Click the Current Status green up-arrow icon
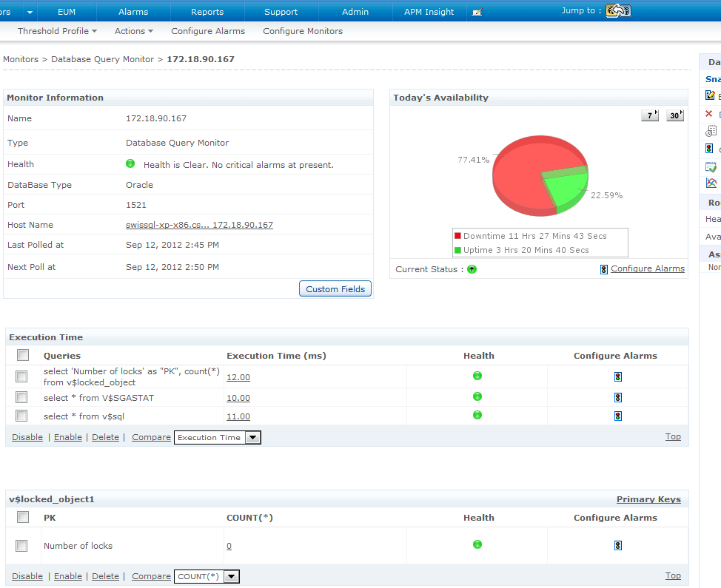The height and width of the screenshot is (588, 721). (x=472, y=269)
